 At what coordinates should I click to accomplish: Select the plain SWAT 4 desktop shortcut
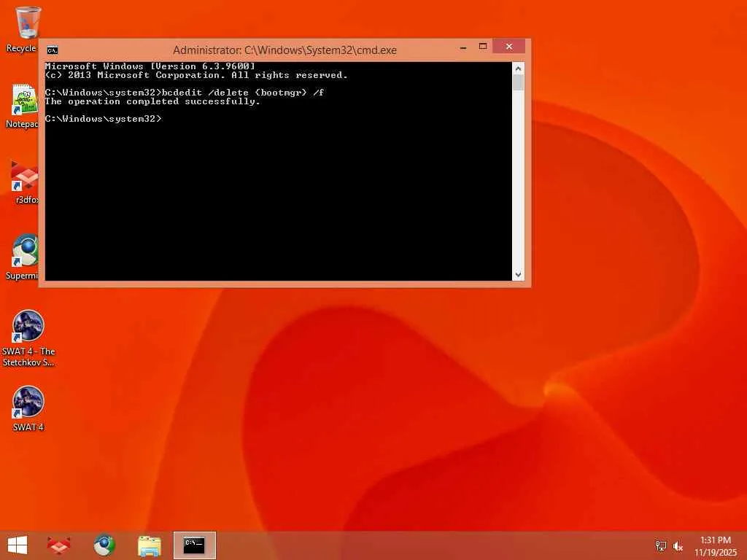(x=28, y=408)
